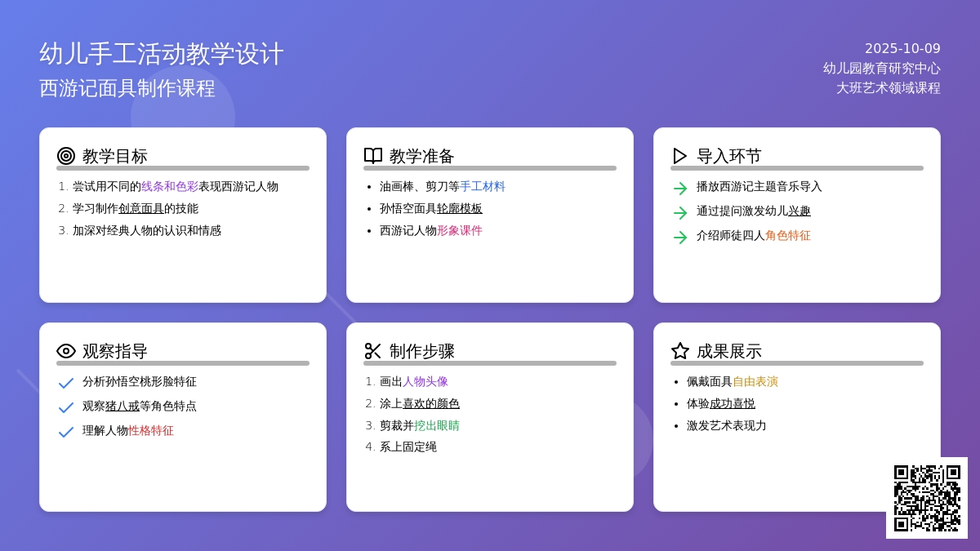The image size is (980, 551).
Task: Click the eye icon beside 观察指导
Action: pyautogui.click(x=66, y=351)
